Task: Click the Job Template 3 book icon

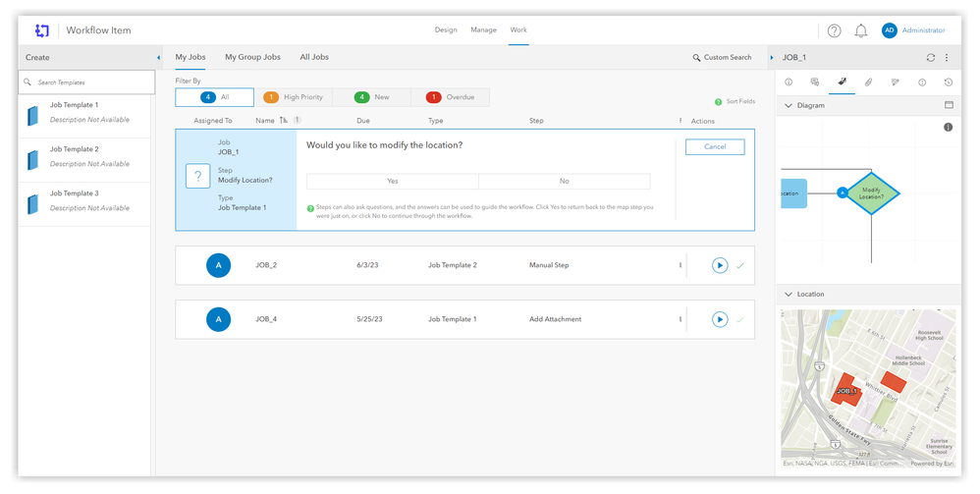Action: tap(33, 204)
